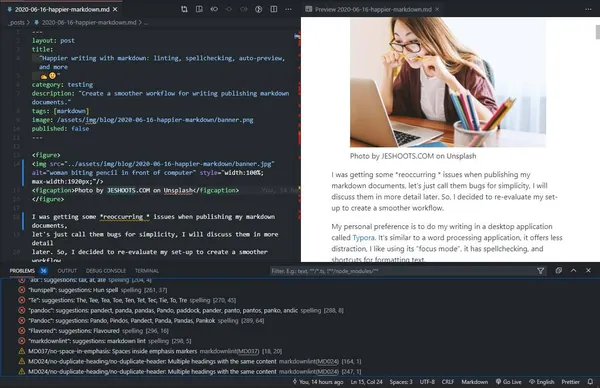Expand the trailing breadcrumb ellipsis

pyautogui.click(x=146, y=23)
